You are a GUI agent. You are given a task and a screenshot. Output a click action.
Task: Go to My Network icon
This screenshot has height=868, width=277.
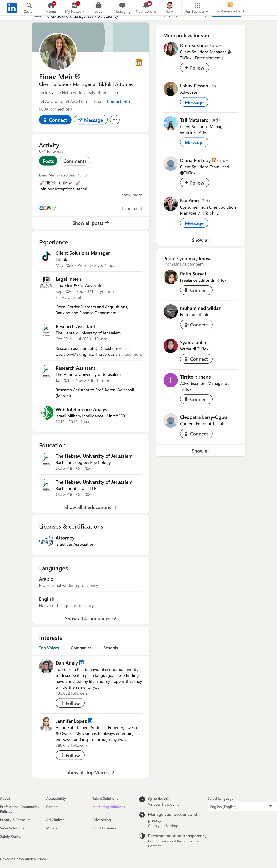75,5
